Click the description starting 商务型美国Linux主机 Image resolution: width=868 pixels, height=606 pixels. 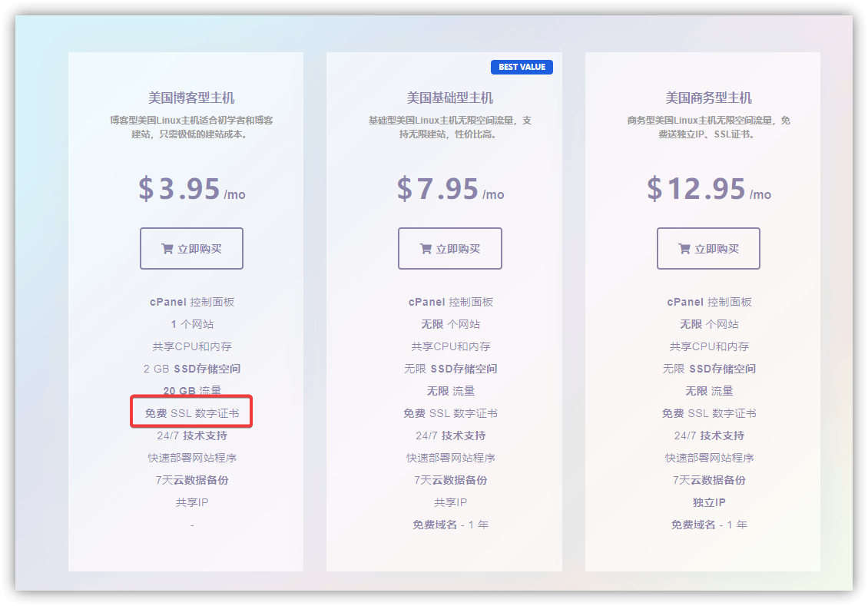[x=708, y=127]
